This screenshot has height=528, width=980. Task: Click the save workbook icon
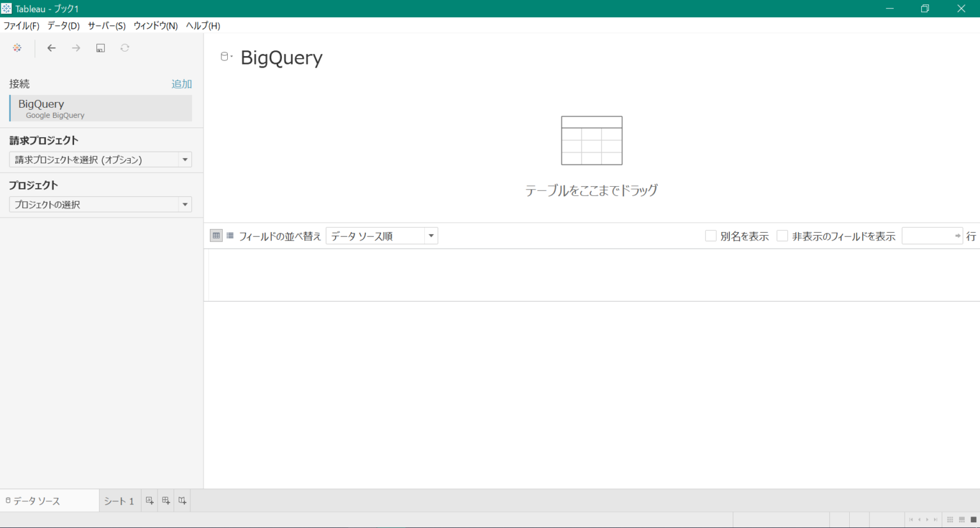click(x=100, y=48)
